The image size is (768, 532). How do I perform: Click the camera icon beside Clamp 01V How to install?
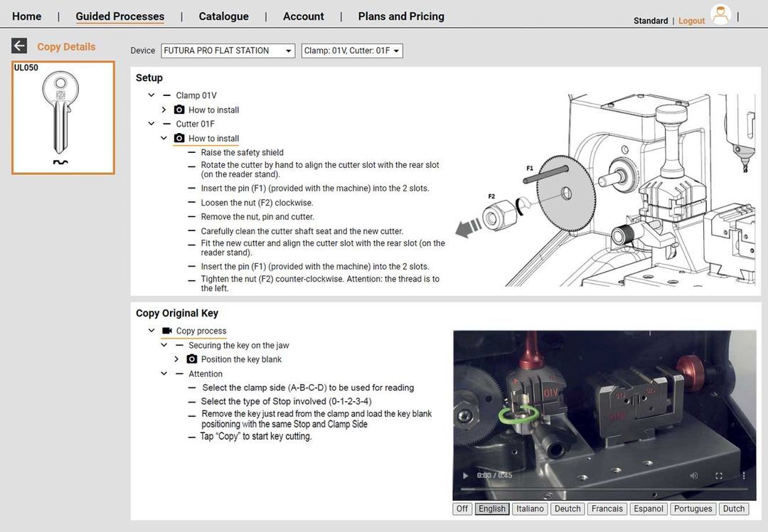pyautogui.click(x=179, y=110)
